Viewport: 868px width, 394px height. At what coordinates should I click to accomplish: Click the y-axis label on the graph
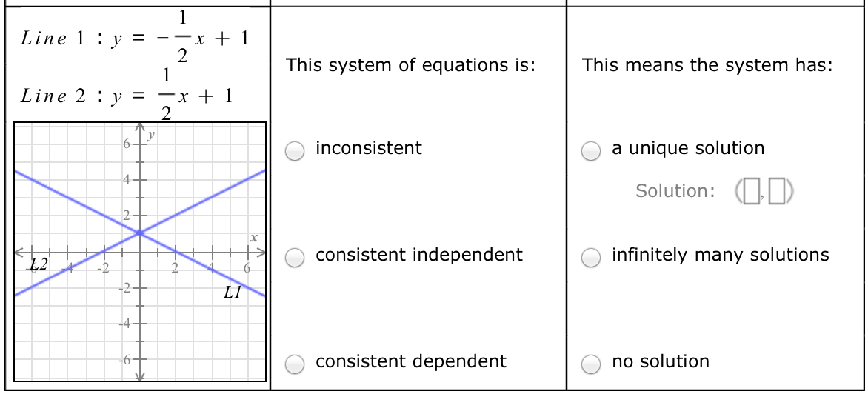[x=151, y=135]
